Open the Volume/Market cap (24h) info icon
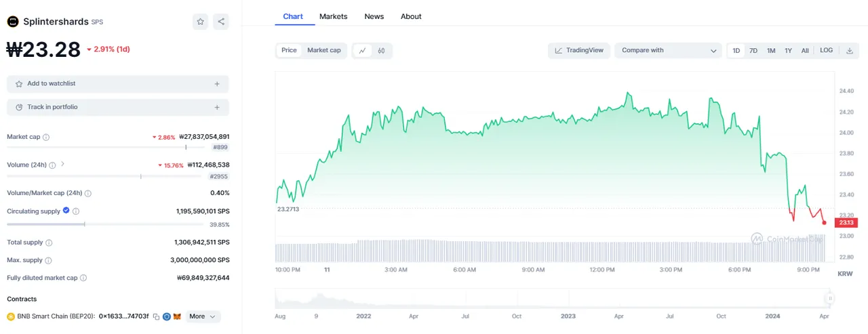Screen dimensions: 868x334 [88, 193]
